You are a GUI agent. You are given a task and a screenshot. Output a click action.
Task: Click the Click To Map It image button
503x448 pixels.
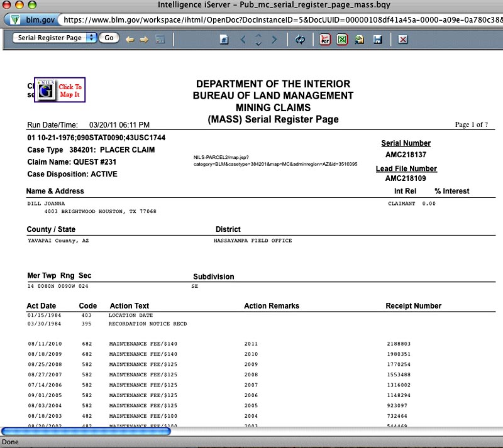pyautogui.click(x=60, y=90)
